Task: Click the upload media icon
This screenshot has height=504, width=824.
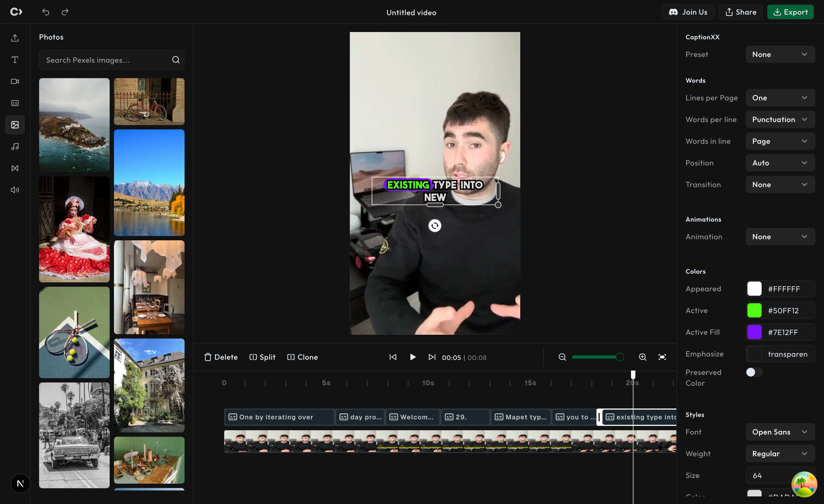Action: pos(15,38)
